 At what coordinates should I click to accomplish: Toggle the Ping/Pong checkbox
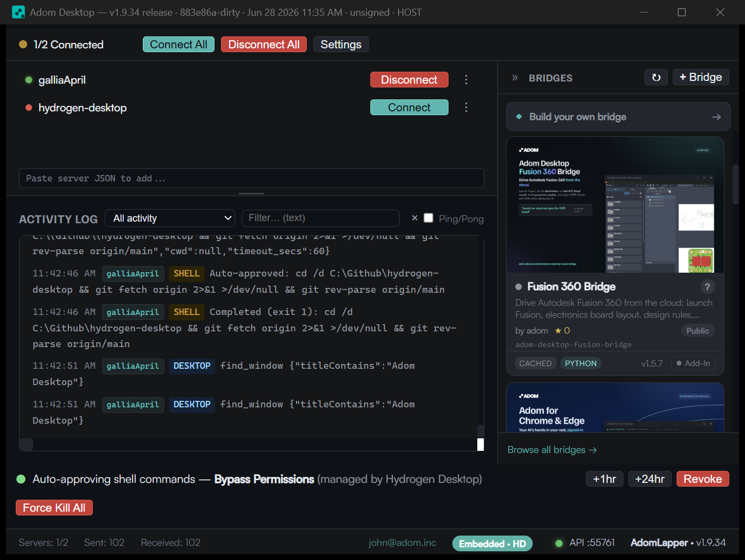click(x=428, y=218)
